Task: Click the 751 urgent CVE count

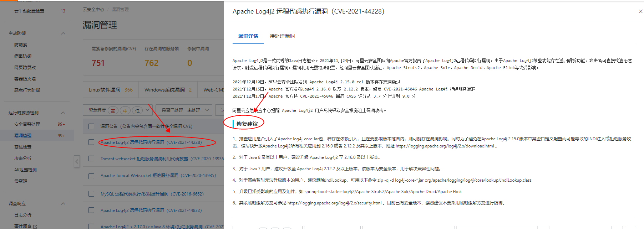Action: click(x=98, y=63)
